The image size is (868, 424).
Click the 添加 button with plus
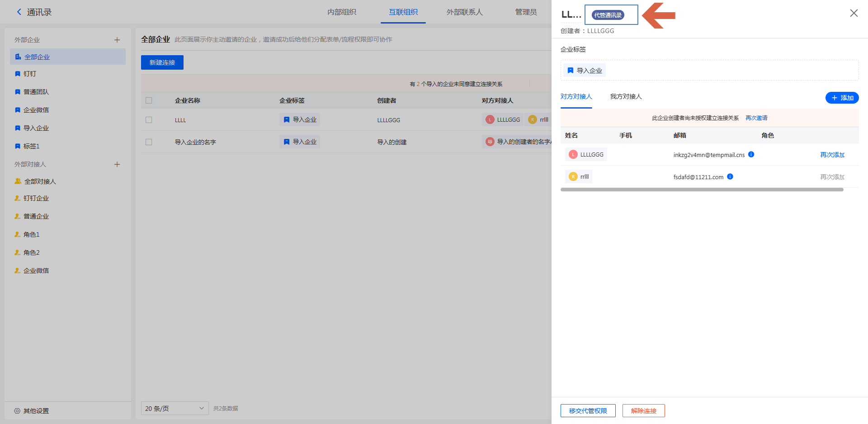[842, 98]
